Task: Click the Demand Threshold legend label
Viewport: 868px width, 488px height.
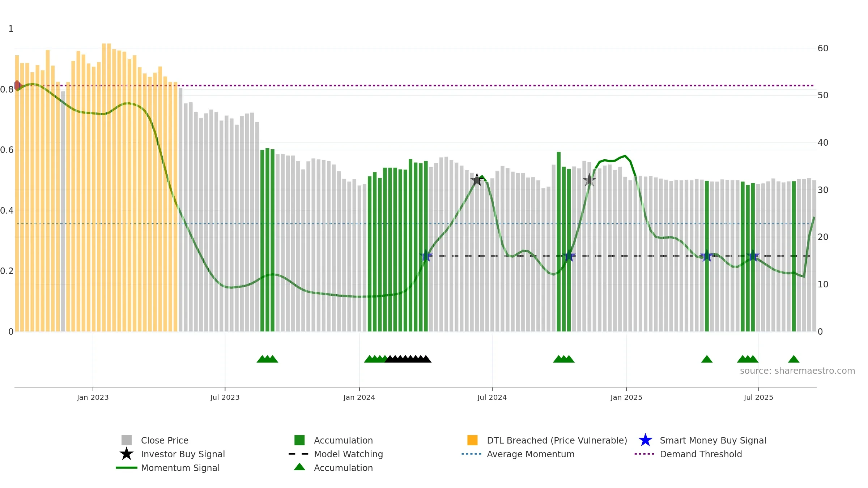Action: point(701,454)
